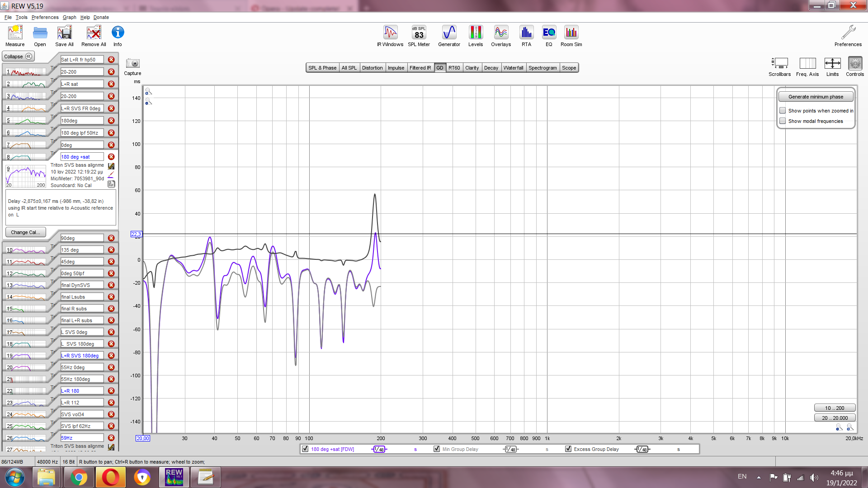Open smoothing selector for Excess Group Delay

pos(642,449)
